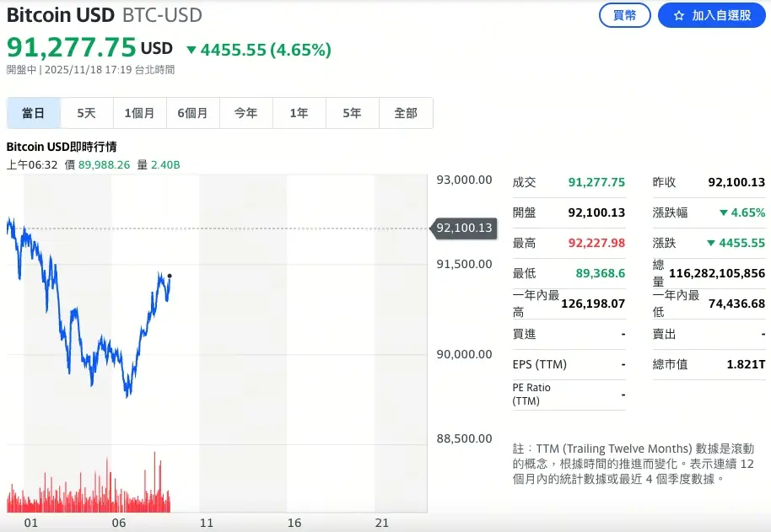Switch to the 5年 range tab
771x532 pixels.
click(x=352, y=113)
